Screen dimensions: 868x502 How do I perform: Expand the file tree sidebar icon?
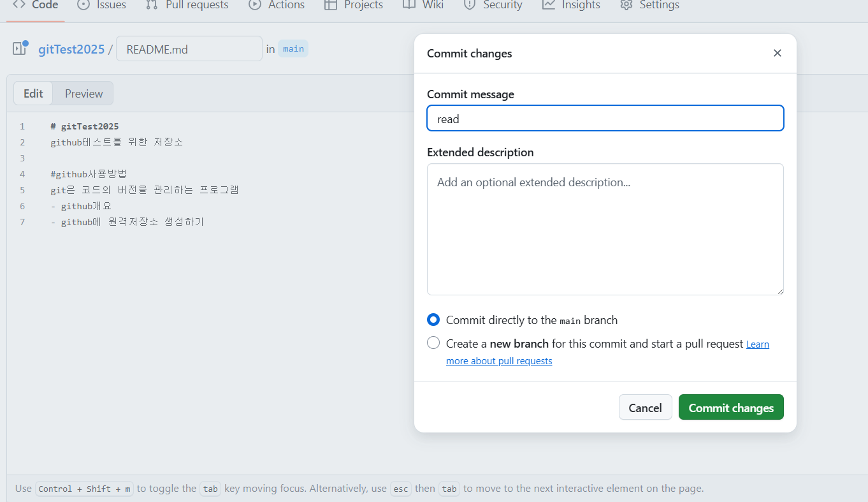20,48
